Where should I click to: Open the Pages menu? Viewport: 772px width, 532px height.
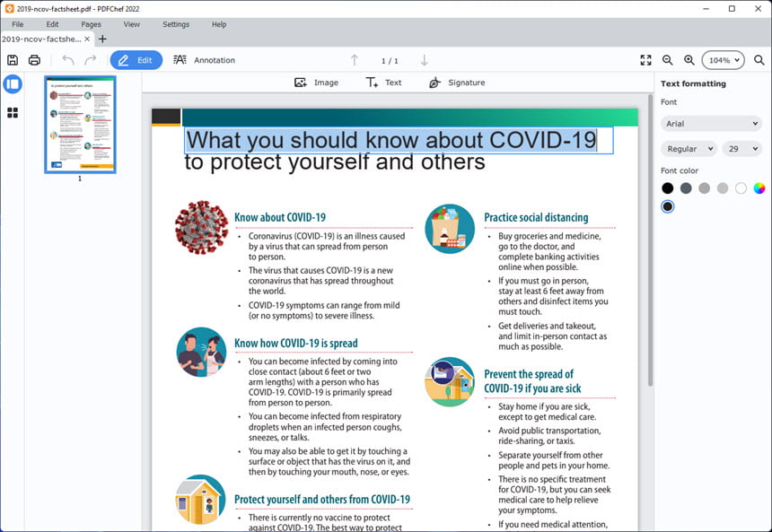[91, 24]
